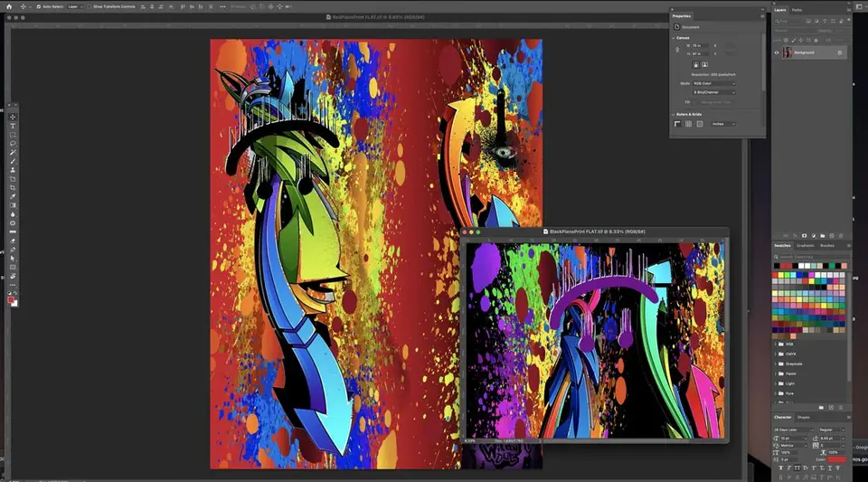Select the Crop tool
868x482 pixels.
[13, 188]
